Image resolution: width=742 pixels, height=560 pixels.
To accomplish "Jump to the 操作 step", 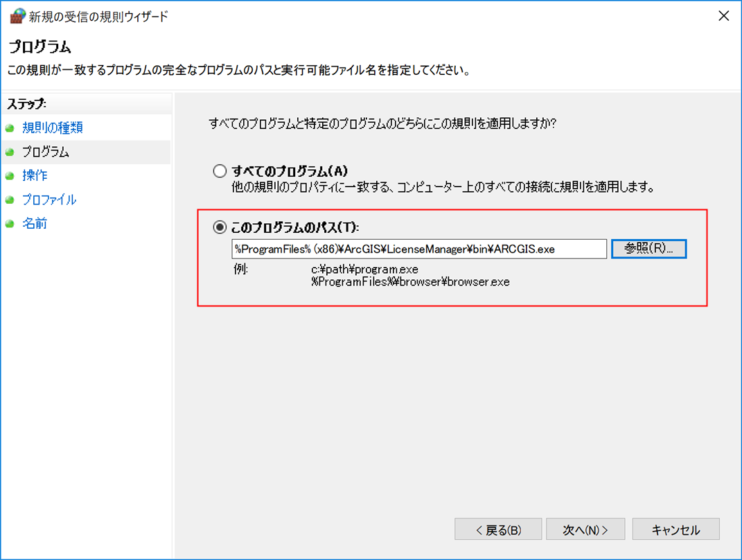I will [x=35, y=176].
